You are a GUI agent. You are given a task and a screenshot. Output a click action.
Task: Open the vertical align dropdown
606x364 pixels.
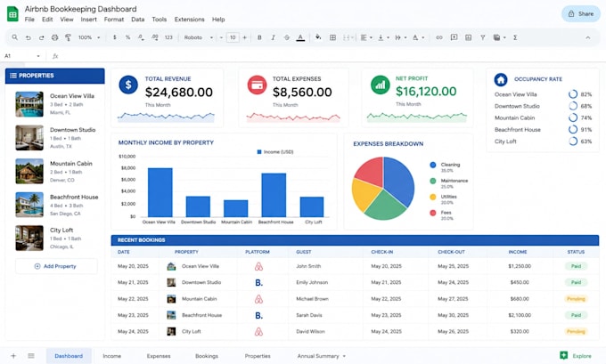(x=383, y=37)
